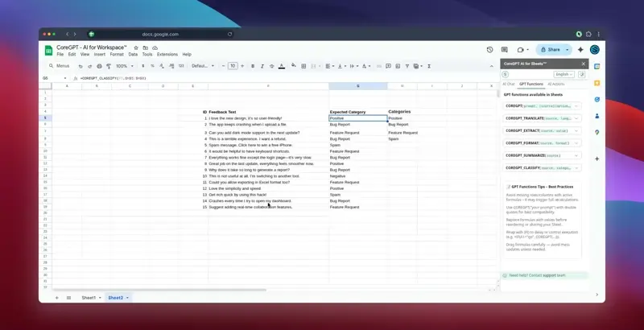Image resolution: width=644 pixels, height=330 pixels.
Task: Open the Edit menu
Action: (x=72, y=54)
